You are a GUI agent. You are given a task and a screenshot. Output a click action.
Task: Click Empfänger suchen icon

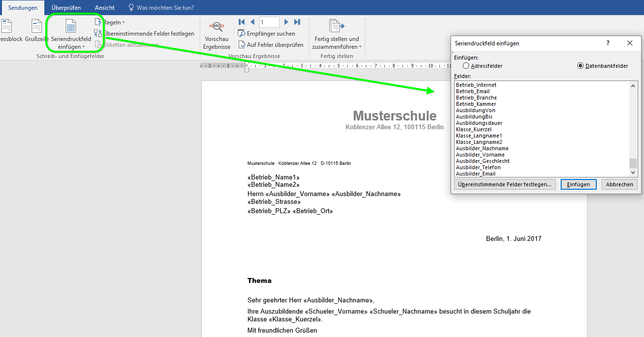click(x=242, y=34)
